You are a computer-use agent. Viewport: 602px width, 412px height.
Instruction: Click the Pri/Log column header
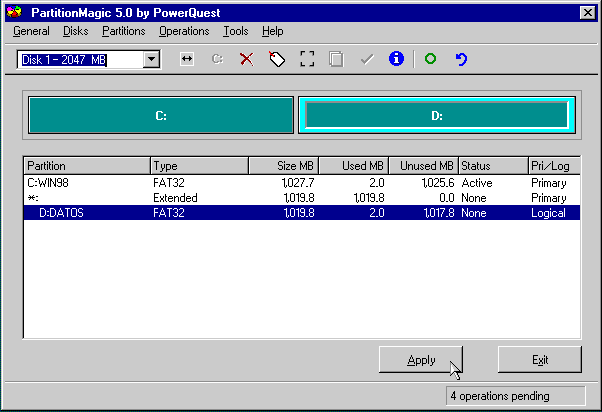point(554,166)
